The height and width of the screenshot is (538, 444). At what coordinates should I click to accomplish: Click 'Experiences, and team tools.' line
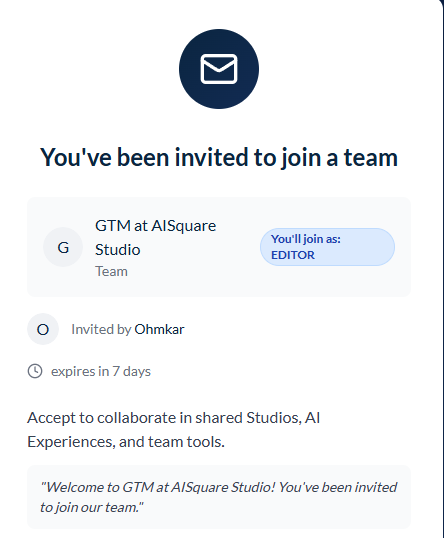[x=126, y=442]
